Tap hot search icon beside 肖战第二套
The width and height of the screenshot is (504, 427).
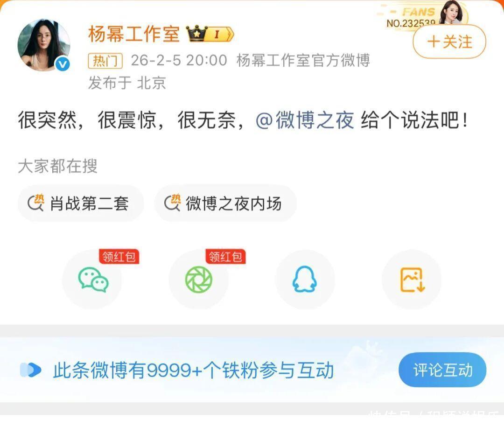(x=35, y=203)
